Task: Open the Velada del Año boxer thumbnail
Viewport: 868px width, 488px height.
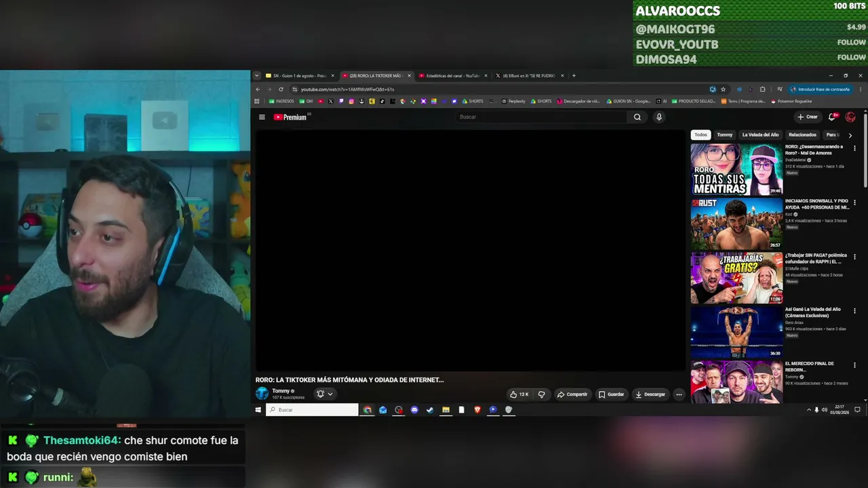Action: (x=736, y=332)
